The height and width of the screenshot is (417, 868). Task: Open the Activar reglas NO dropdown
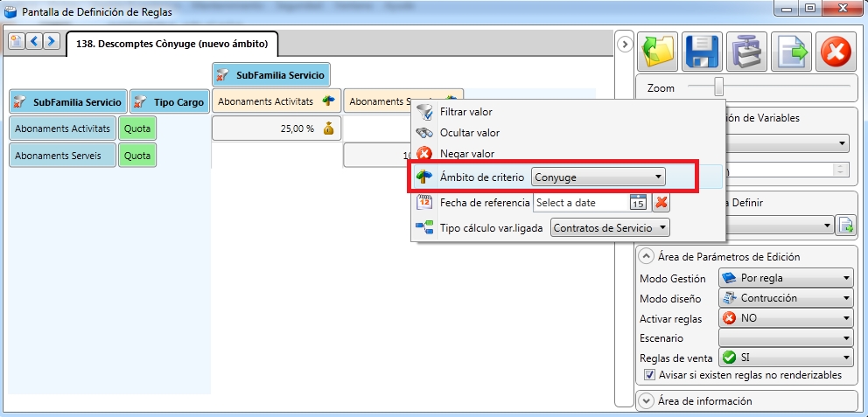point(786,318)
